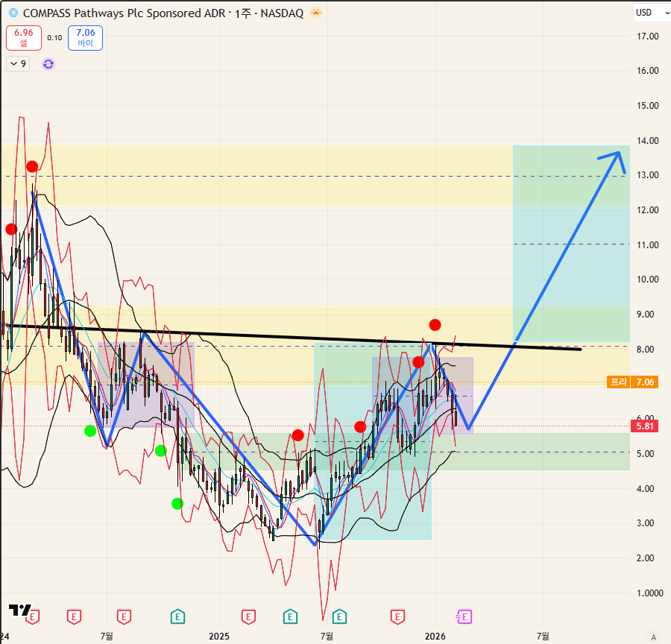Click the orange 프리 7.06 price label
Image resolution: width=671 pixels, height=644 pixels.
pos(632,382)
